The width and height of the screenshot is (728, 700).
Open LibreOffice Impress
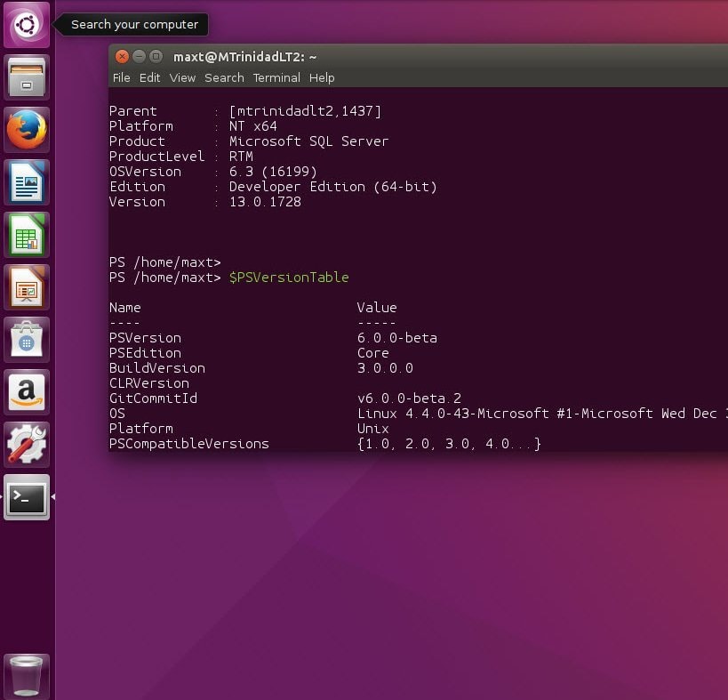pos(26,286)
